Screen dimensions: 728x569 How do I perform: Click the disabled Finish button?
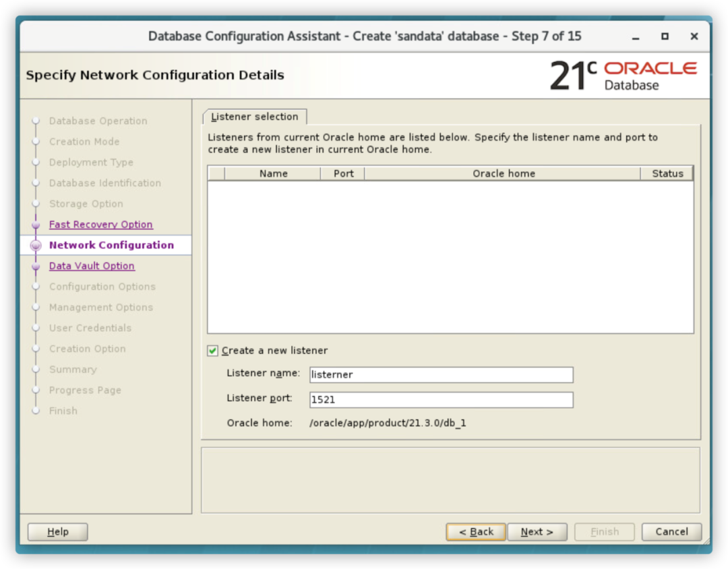(x=605, y=532)
